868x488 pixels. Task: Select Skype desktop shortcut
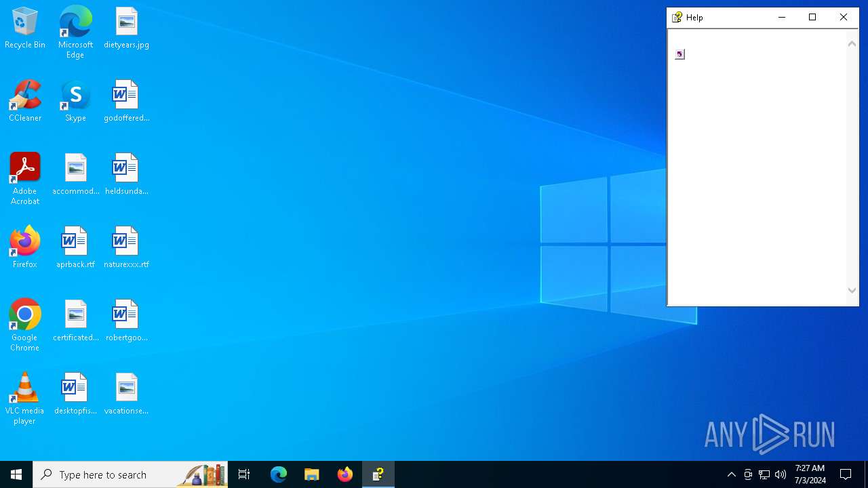tap(75, 102)
